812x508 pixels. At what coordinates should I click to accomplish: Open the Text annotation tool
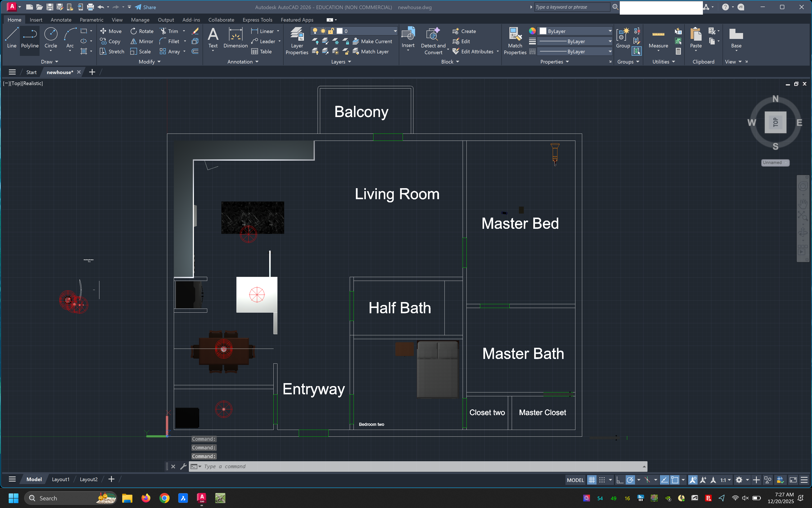tap(213, 38)
